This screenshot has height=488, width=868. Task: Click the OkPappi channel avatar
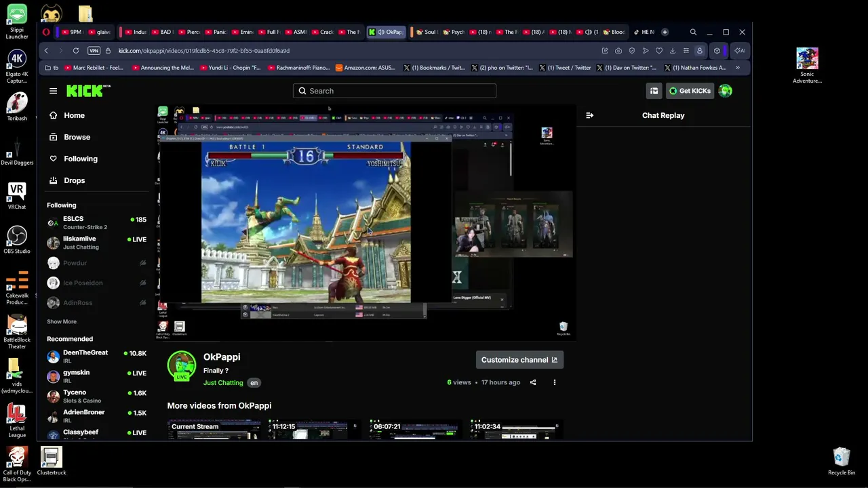[x=182, y=366]
